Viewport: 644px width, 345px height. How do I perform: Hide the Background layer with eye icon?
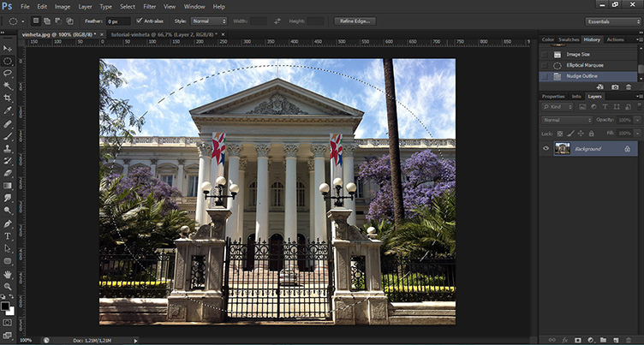(x=546, y=148)
